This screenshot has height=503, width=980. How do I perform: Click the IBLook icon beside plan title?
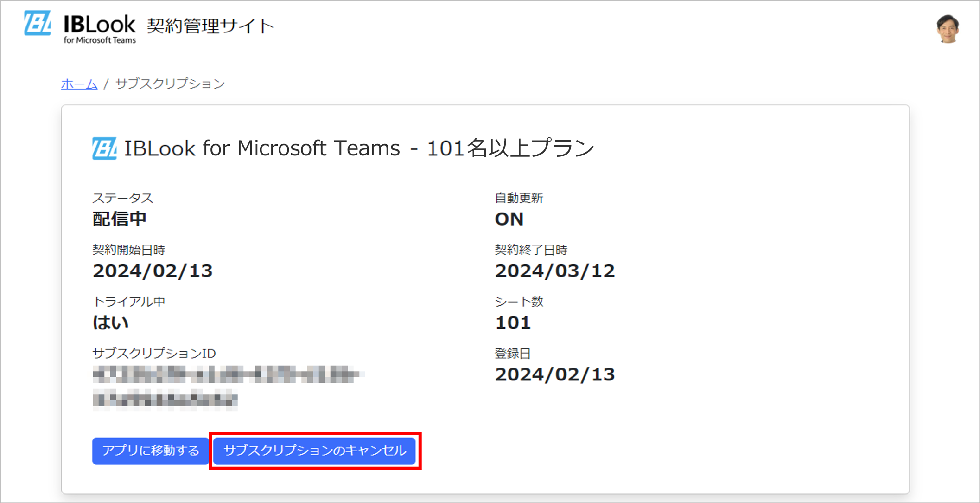point(104,148)
